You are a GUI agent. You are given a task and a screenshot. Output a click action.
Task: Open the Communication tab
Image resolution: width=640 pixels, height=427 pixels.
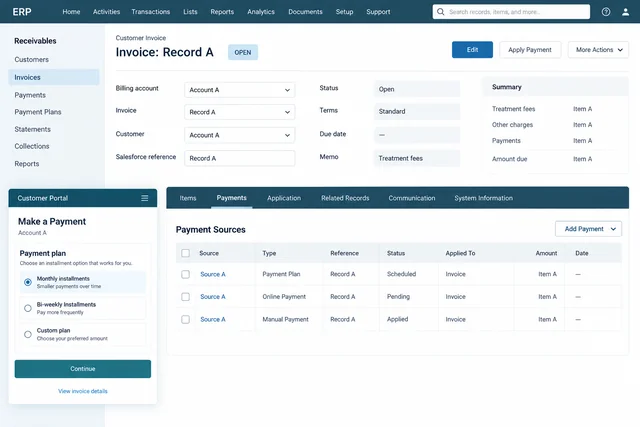411,198
